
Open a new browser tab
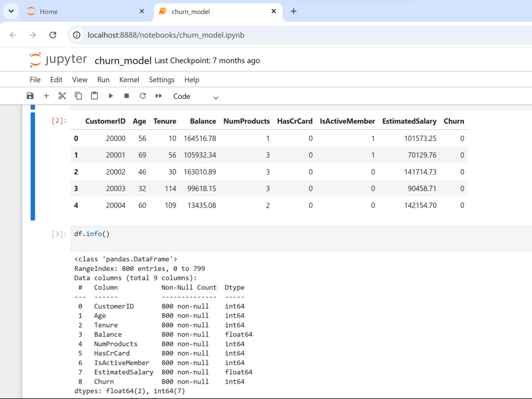(294, 11)
